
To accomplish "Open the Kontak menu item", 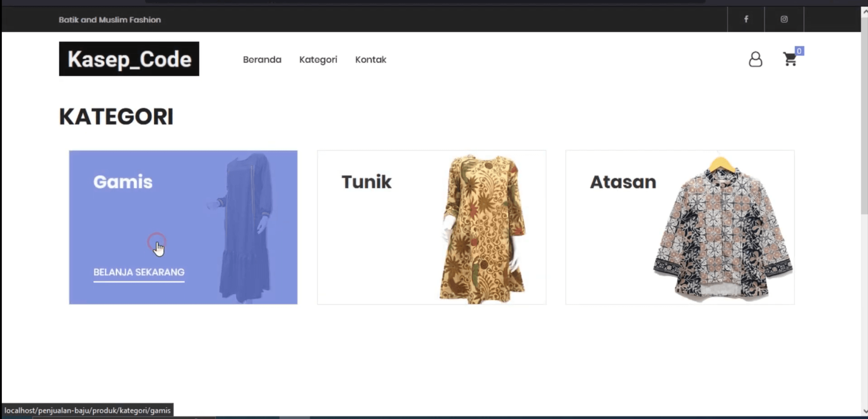I will pos(371,60).
